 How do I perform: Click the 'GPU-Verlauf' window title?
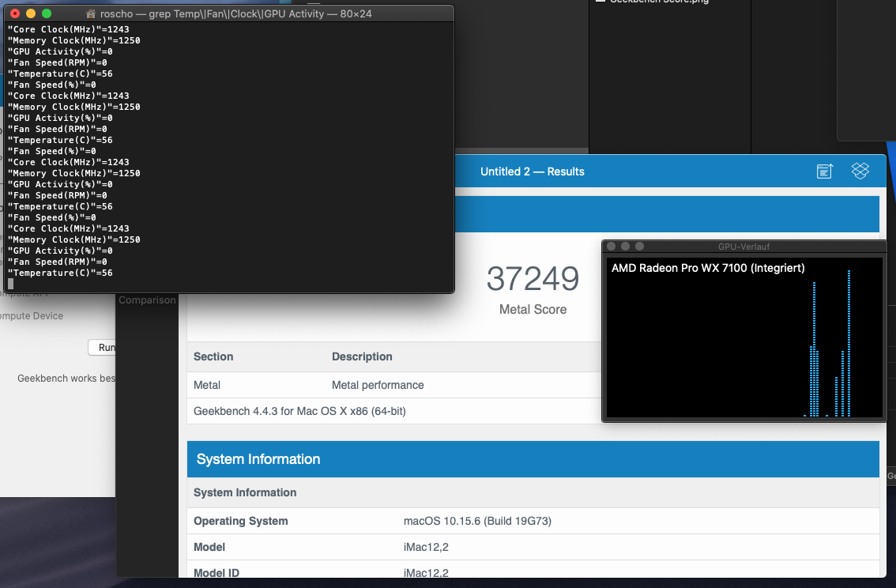[x=744, y=247]
